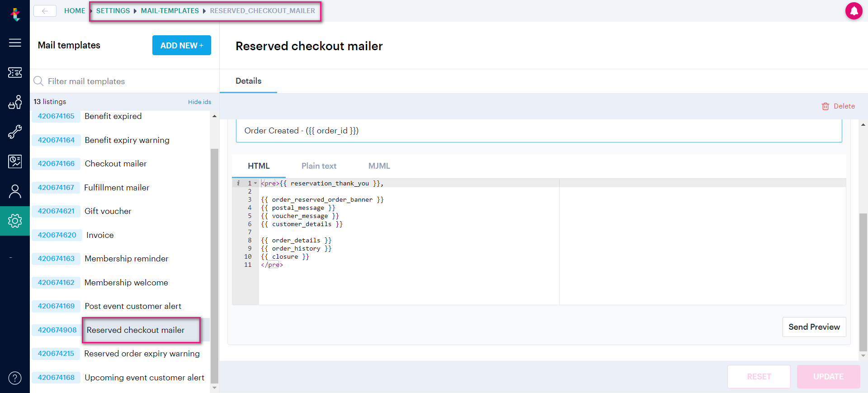Open the resources people-and-shapes sidebar icon

15,102
